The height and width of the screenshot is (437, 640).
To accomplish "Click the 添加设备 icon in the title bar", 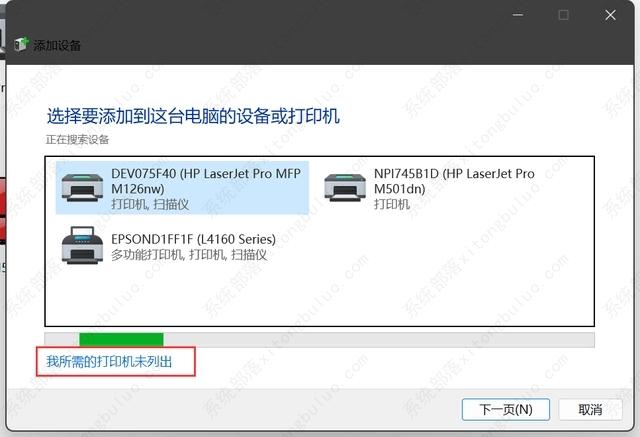I will (21, 44).
